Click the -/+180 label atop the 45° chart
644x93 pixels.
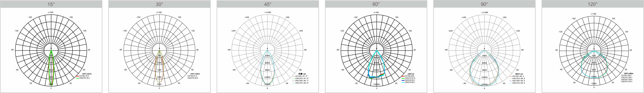(268, 12)
